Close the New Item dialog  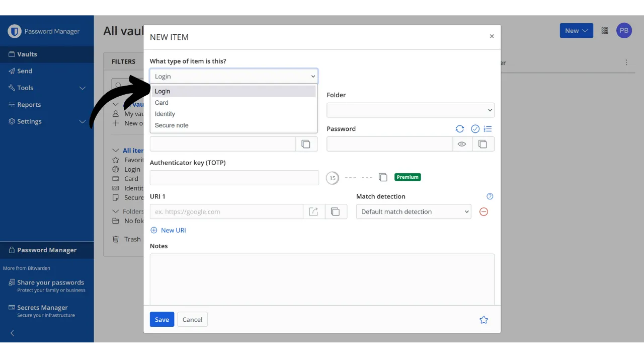(492, 36)
